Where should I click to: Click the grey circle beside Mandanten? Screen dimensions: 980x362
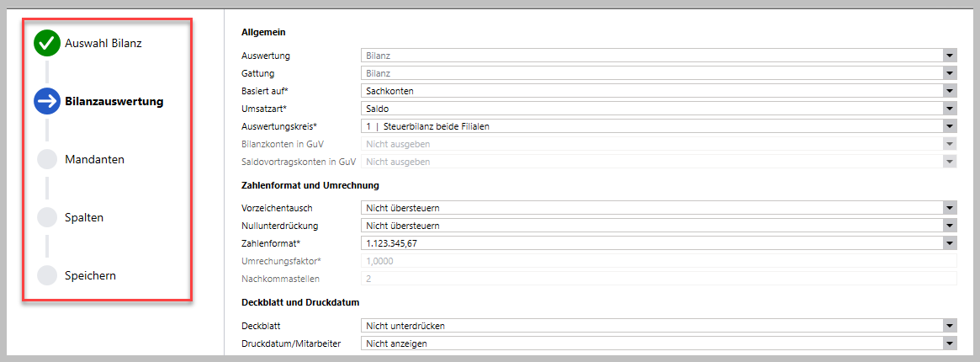(x=47, y=159)
